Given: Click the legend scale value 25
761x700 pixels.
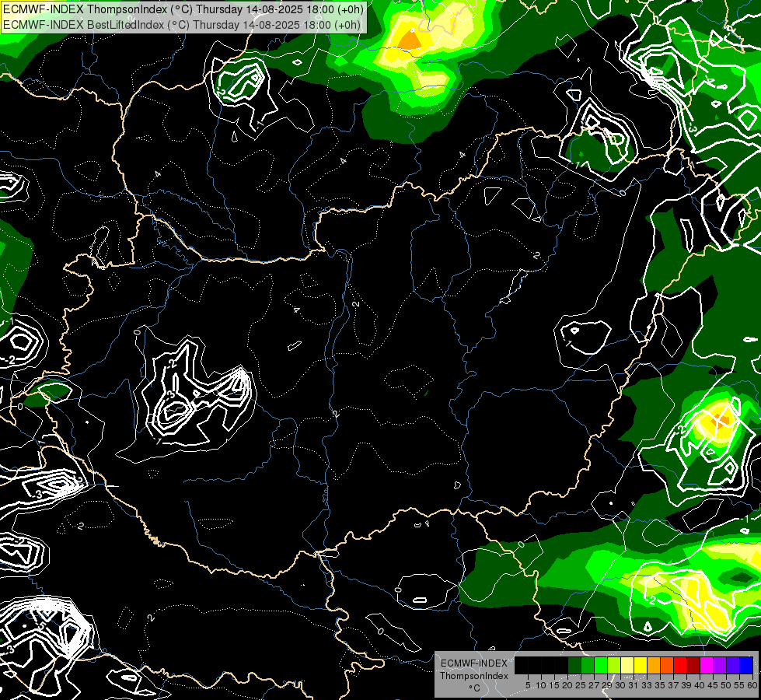Looking at the screenshot, I should coord(581,685).
